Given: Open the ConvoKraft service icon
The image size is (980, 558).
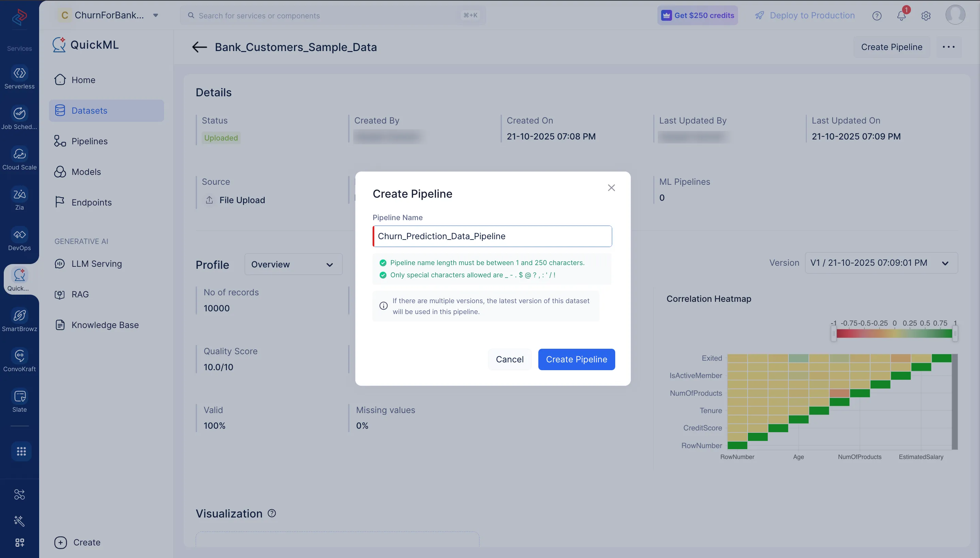Looking at the screenshot, I should [x=19, y=356].
